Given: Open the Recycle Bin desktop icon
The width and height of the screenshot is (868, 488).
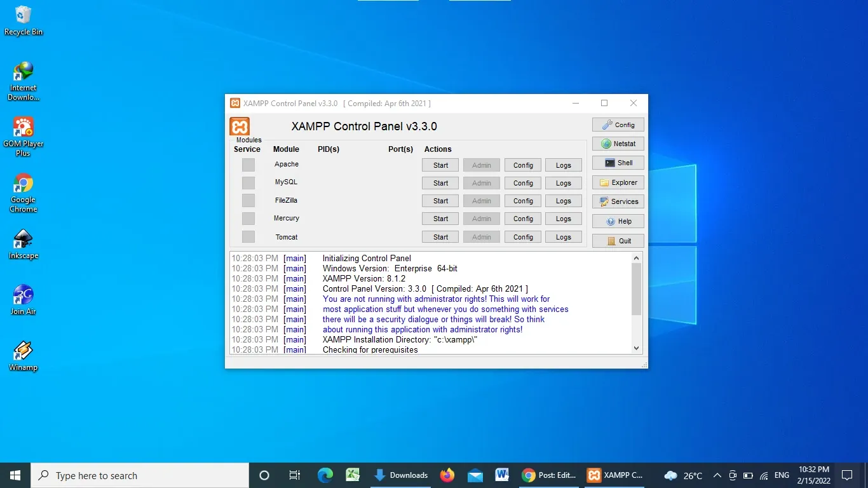Looking at the screenshot, I should tap(24, 20).
